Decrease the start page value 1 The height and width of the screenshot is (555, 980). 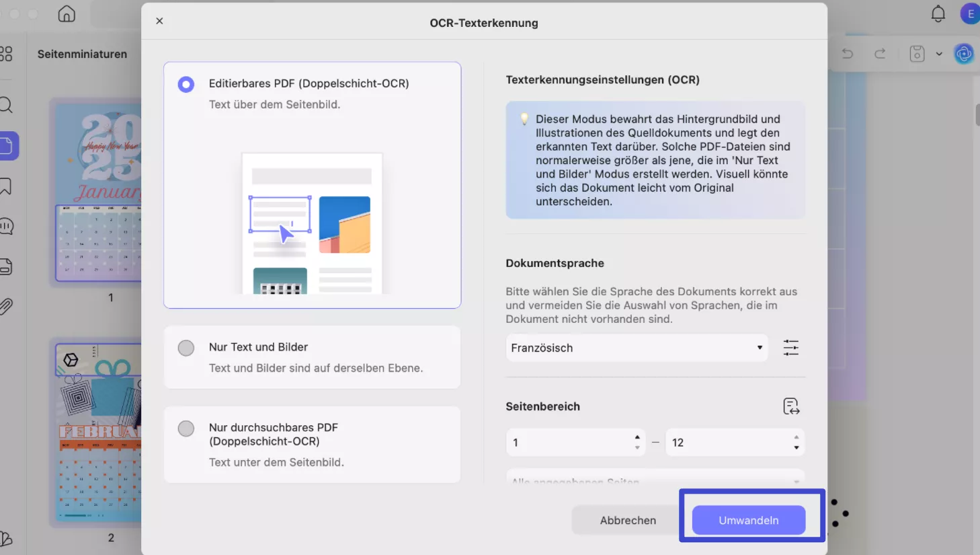point(637,447)
